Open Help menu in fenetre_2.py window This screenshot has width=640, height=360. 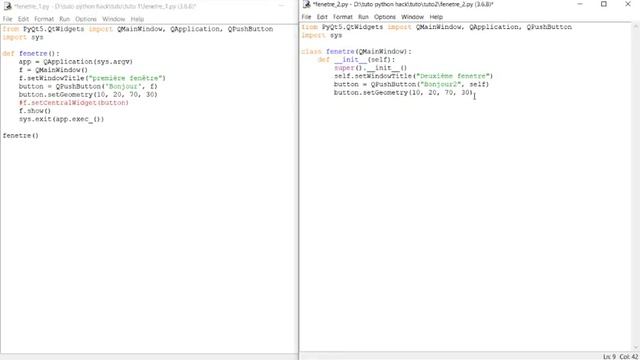tap(436, 17)
